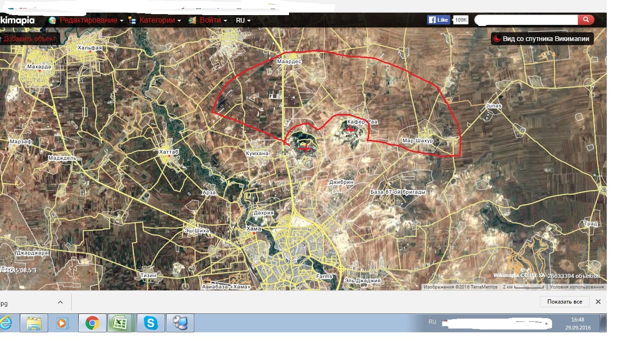
Task: Open Windows Explorer folder in taskbar
Action: click(x=34, y=323)
